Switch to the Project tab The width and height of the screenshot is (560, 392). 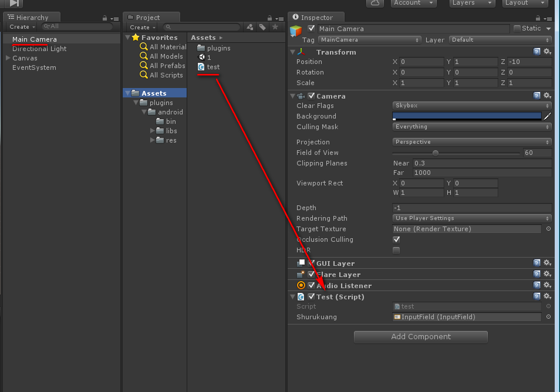(x=151, y=17)
